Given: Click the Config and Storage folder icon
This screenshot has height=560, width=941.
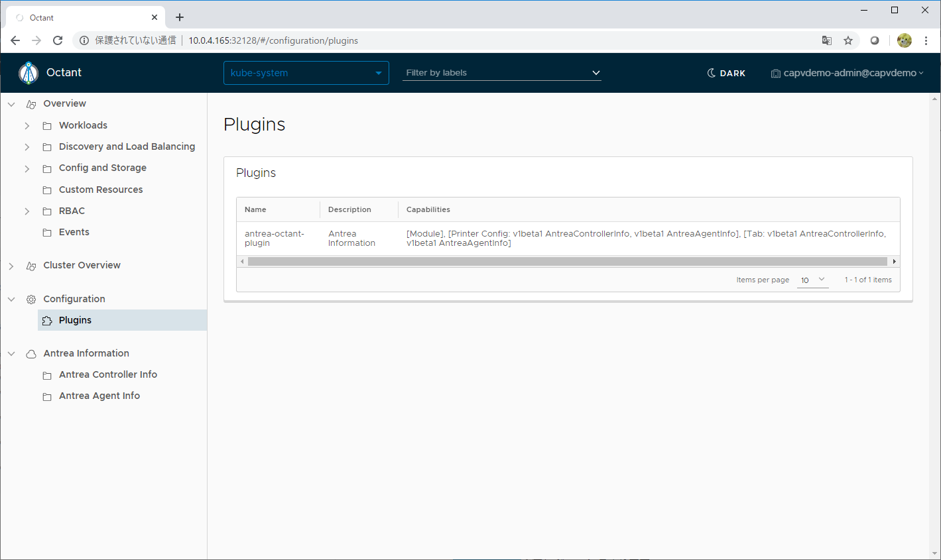Looking at the screenshot, I should click(x=47, y=168).
